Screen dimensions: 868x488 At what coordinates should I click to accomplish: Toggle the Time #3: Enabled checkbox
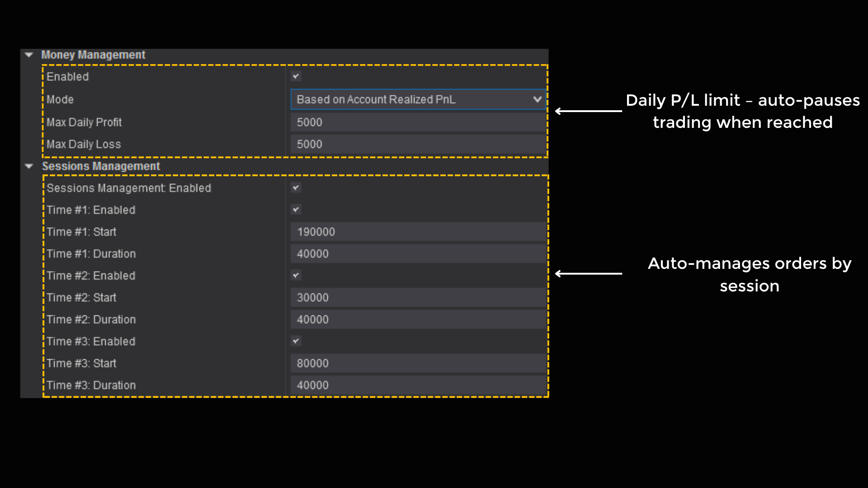[296, 341]
